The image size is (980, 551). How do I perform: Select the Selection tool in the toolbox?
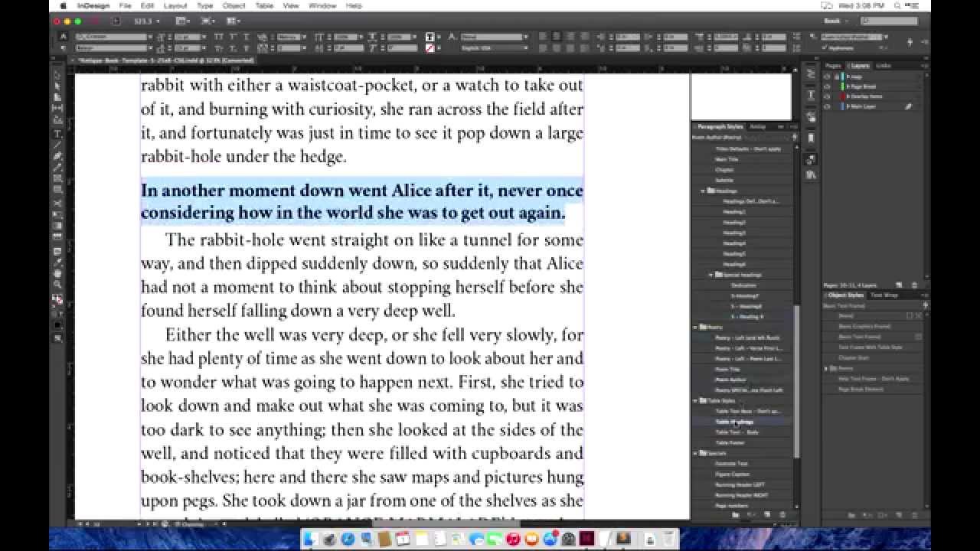point(57,75)
